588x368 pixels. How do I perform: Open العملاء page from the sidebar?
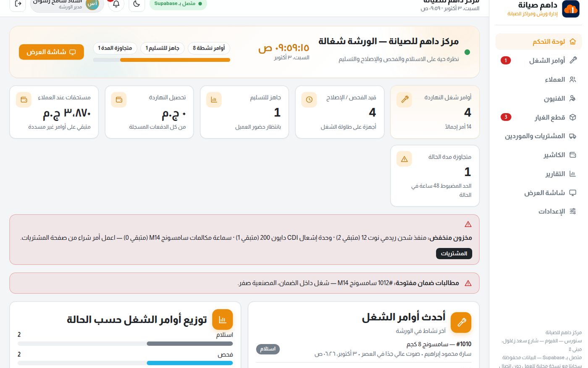pos(539,79)
